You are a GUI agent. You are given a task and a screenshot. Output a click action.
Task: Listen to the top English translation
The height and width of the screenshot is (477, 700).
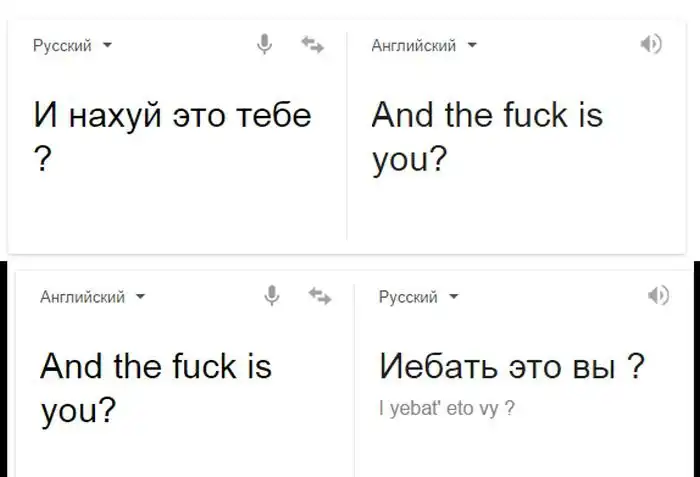651,45
